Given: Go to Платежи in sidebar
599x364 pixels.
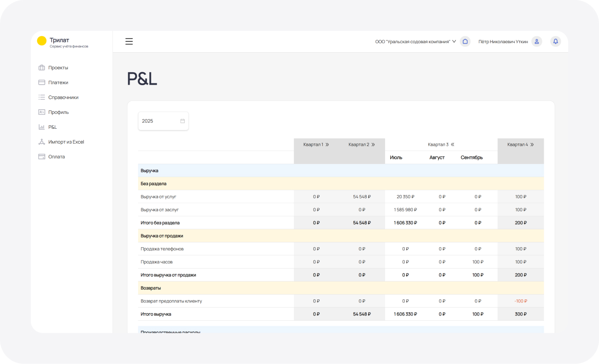Looking at the screenshot, I should click(x=58, y=83).
